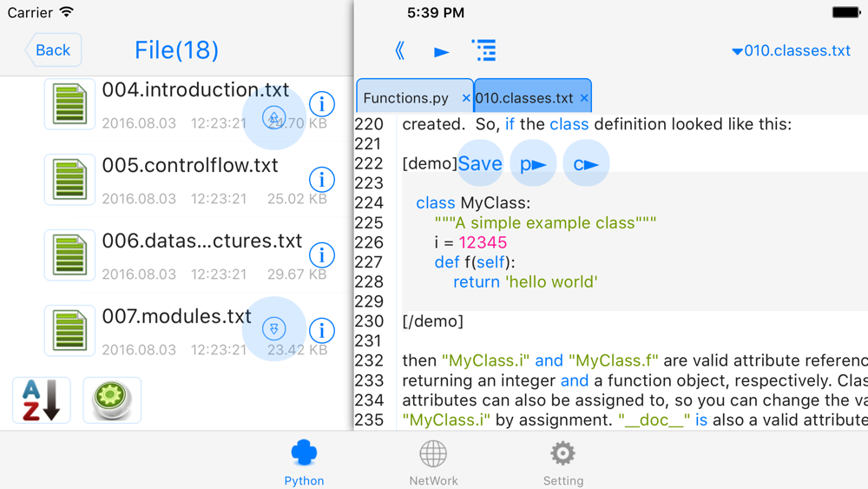The width and height of the screenshot is (868, 489).
Task: Select the NetWork tab
Action: [433, 462]
